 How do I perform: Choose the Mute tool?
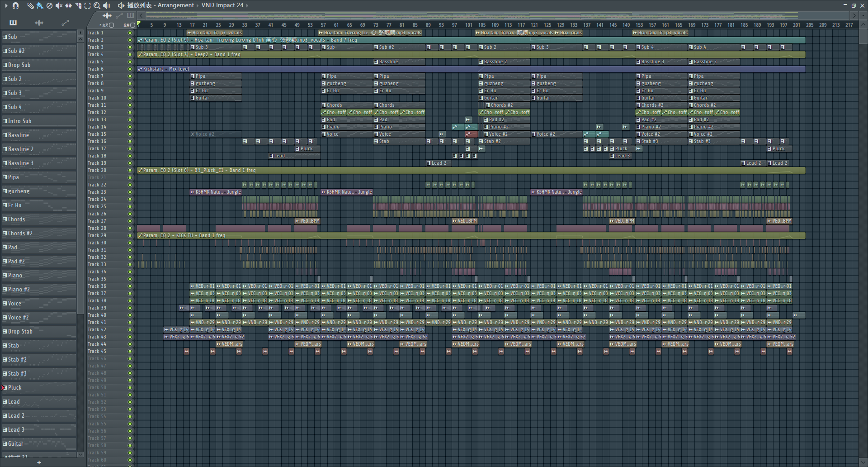(x=59, y=5)
